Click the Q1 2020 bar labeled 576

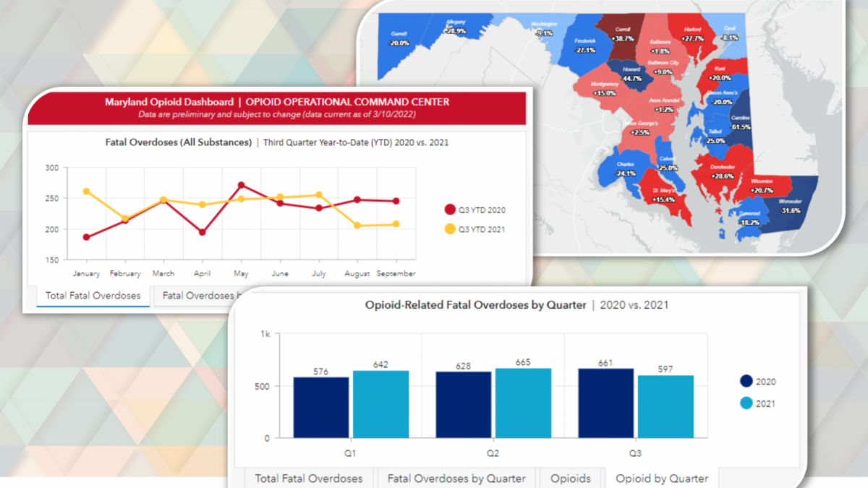click(x=321, y=407)
